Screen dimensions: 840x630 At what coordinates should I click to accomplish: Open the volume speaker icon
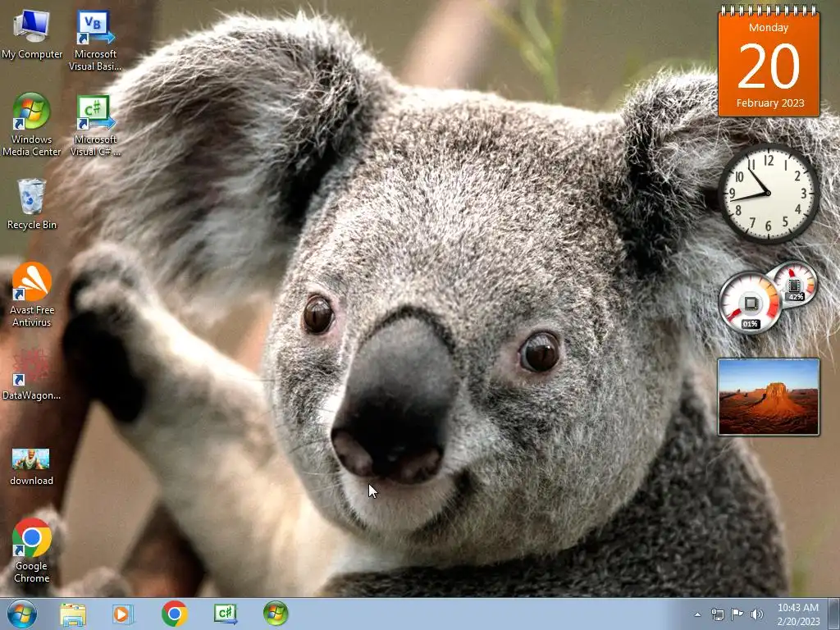757,614
